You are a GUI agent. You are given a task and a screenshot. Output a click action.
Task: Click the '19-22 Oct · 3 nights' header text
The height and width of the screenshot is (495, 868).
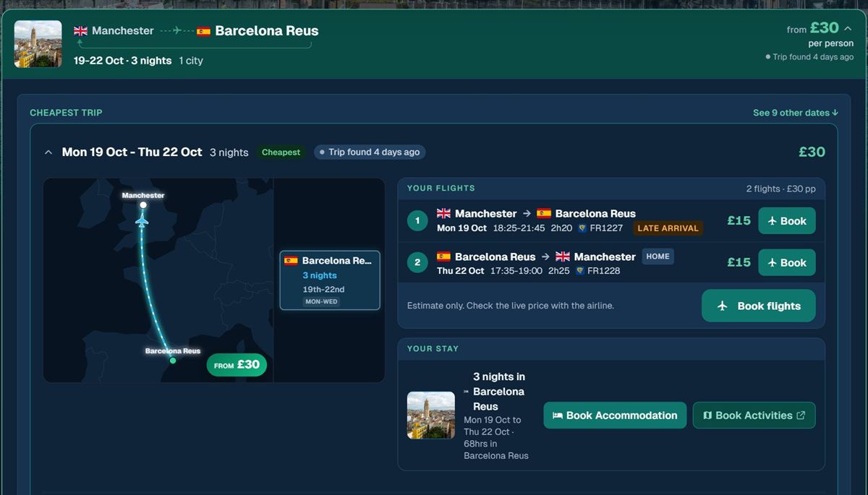[123, 61]
